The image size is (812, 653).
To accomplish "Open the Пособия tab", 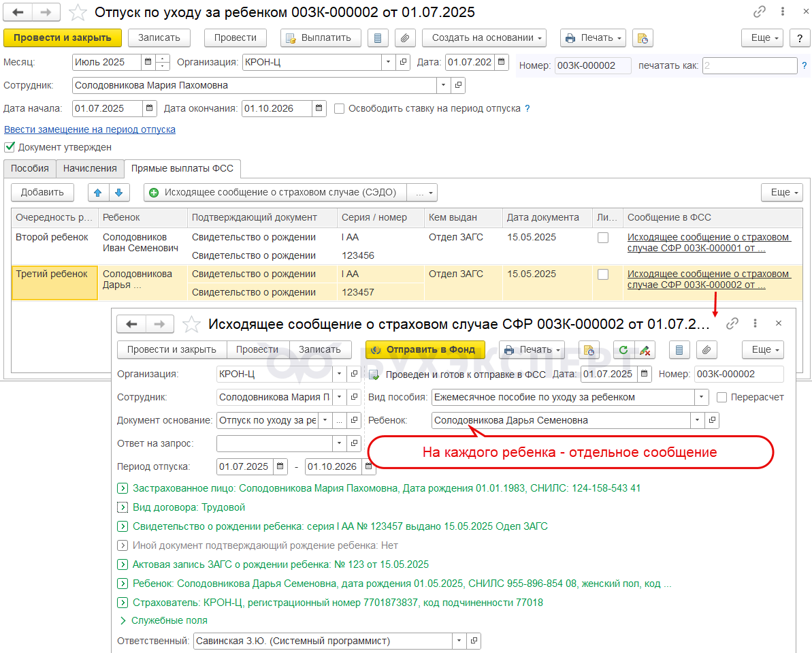I will tap(30, 168).
